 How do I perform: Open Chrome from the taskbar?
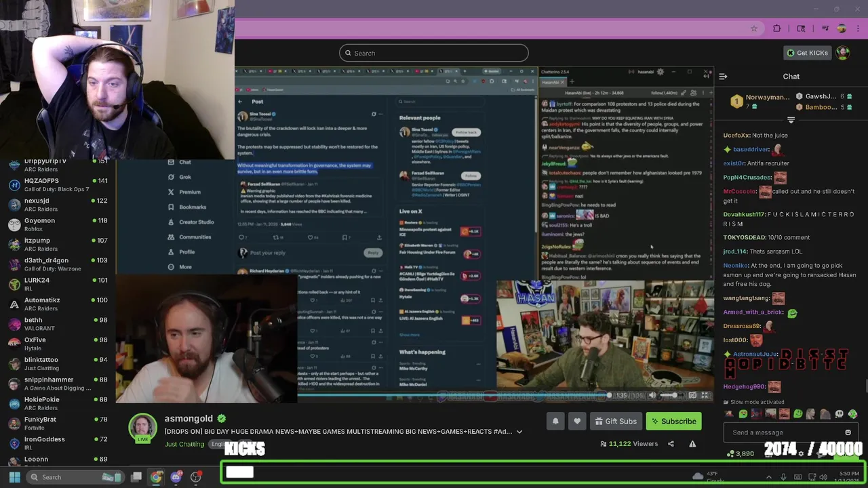(157, 477)
